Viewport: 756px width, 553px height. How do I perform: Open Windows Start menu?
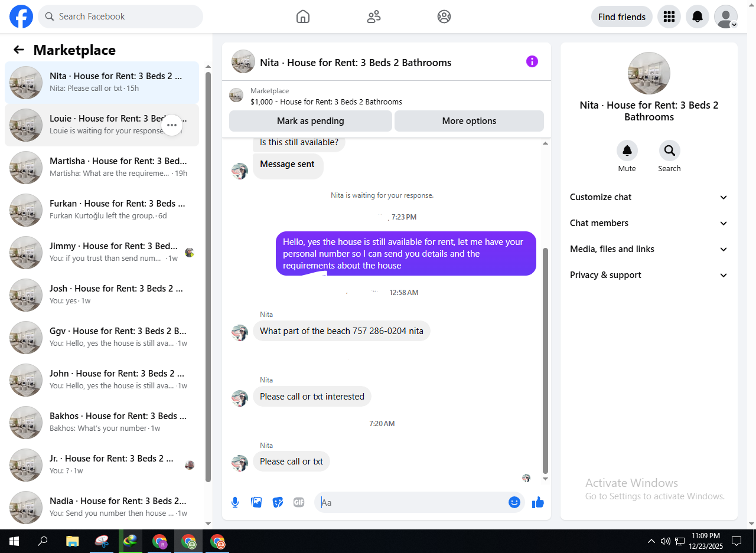(x=14, y=541)
